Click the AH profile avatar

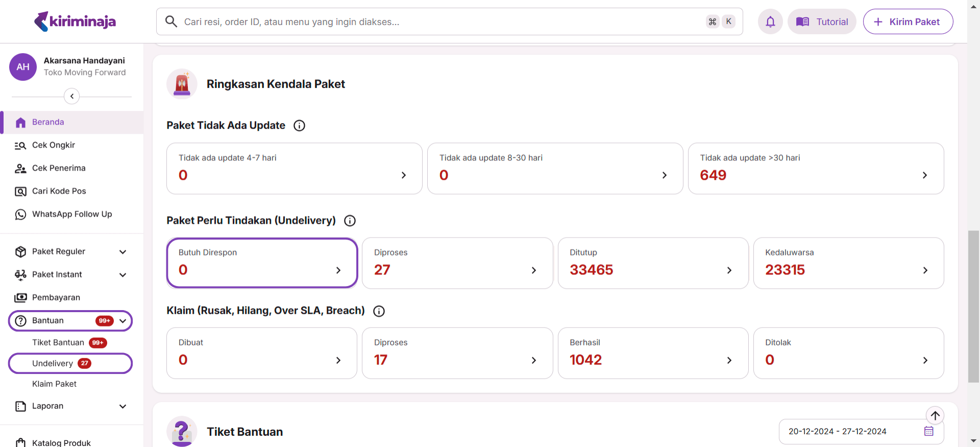(23, 67)
